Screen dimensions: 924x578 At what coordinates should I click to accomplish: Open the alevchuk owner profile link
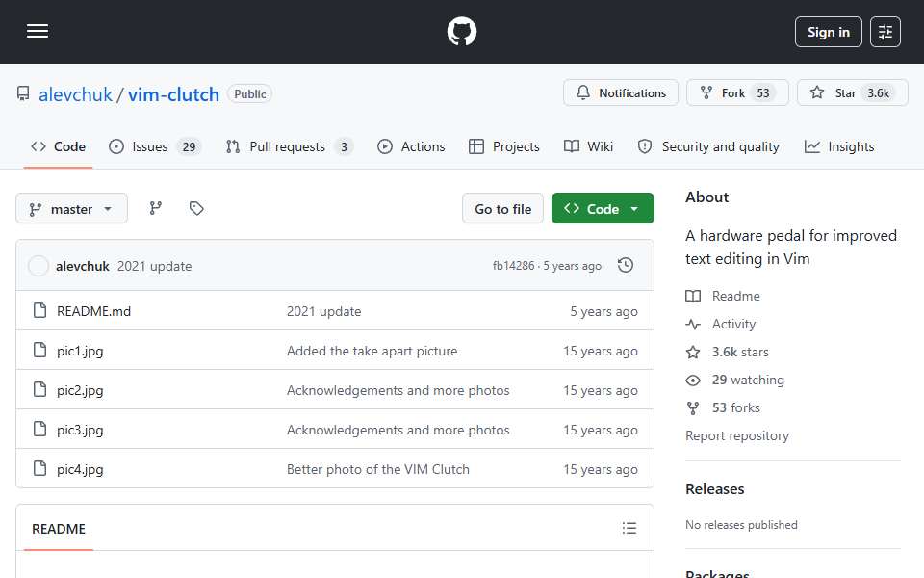coord(75,94)
